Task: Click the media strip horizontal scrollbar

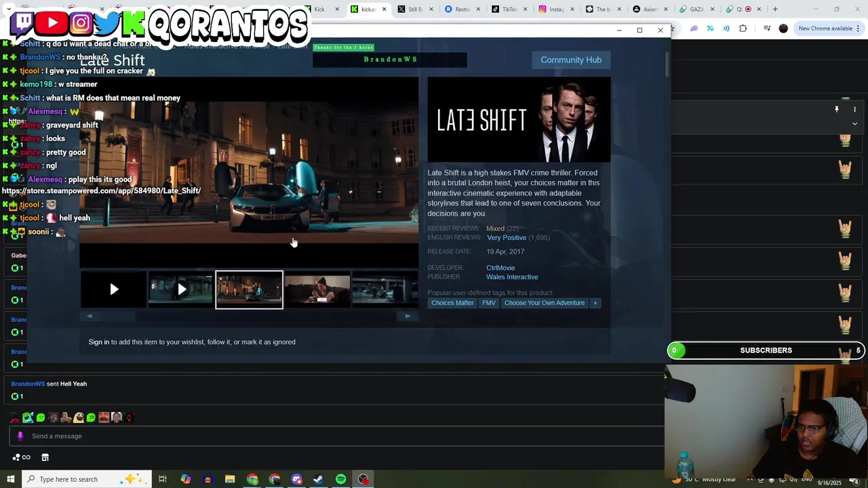Action: tap(248, 316)
